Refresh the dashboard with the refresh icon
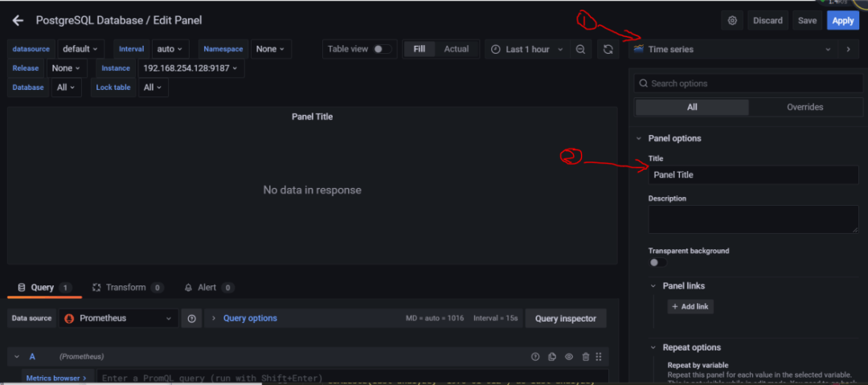This screenshot has height=385, width=868. [608, 49]
